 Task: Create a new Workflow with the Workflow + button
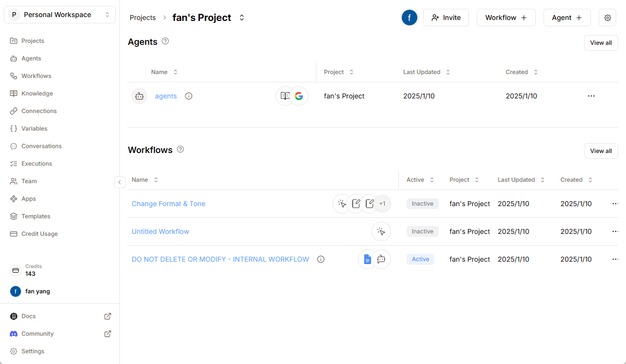point(506,18)
